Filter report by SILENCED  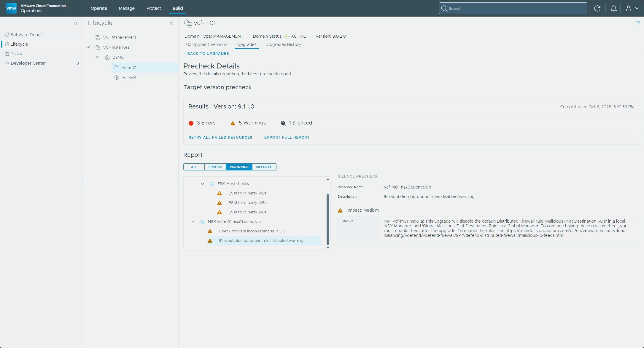(x=264, y=167)
